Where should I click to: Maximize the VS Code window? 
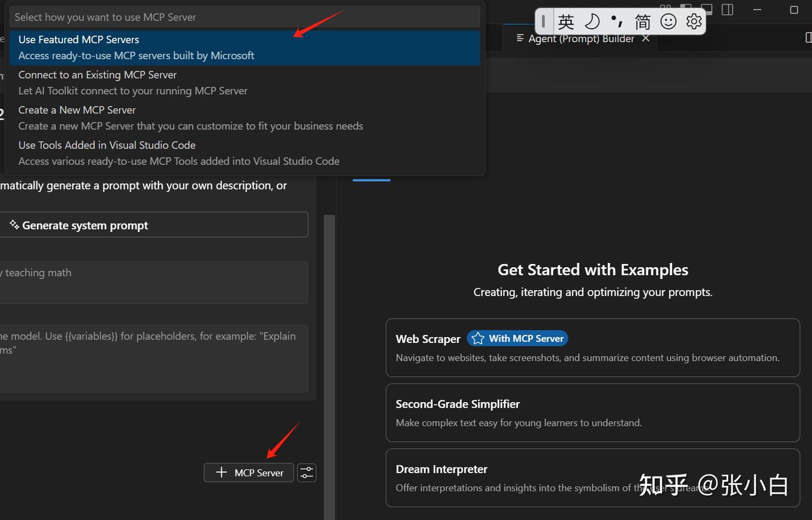[x=794, y=10]
